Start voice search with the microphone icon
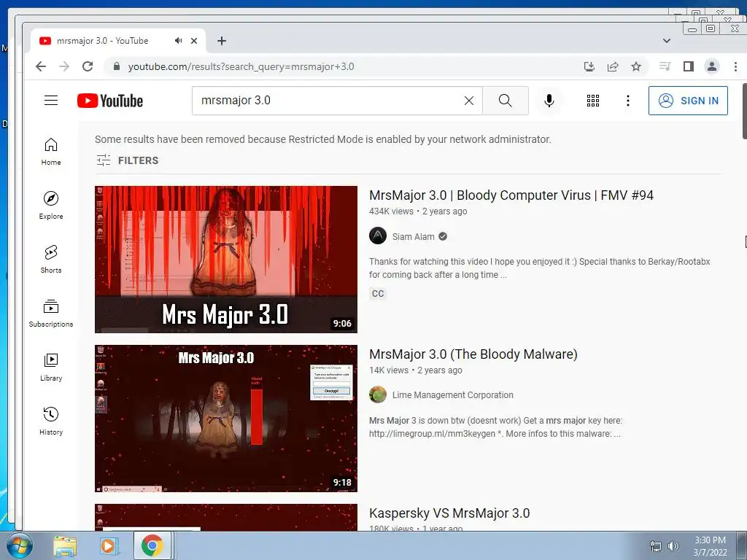Screen dimensions: 747x560 549,101
